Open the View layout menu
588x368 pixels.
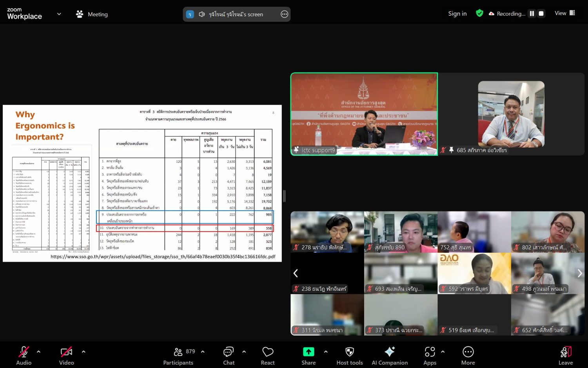click(x=565, y=13)
